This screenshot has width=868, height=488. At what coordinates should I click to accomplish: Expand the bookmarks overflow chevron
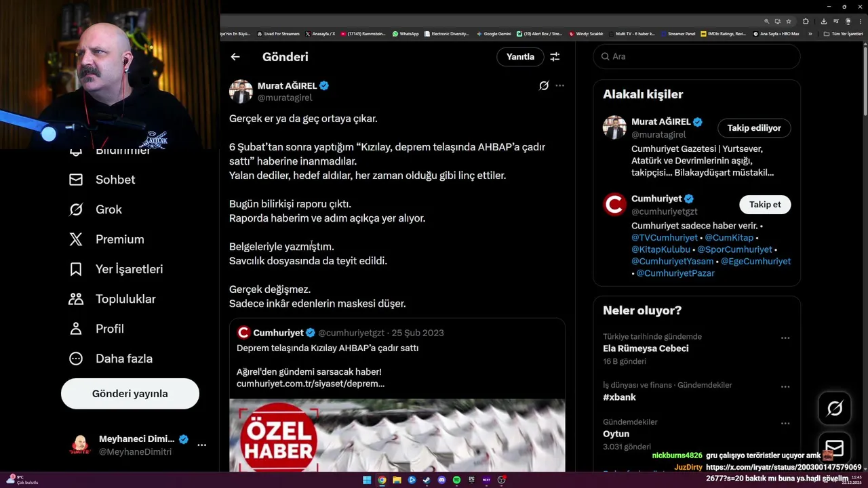pos(810,34)
